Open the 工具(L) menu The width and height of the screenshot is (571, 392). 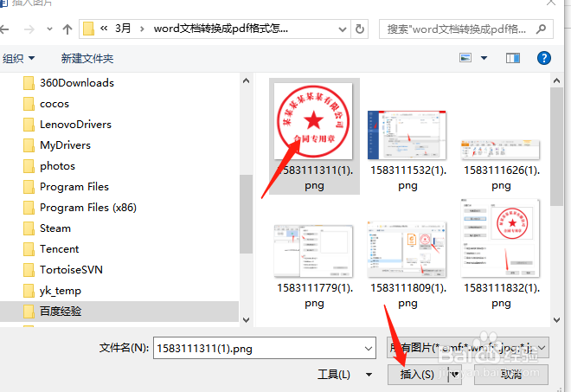click(344, 374)
